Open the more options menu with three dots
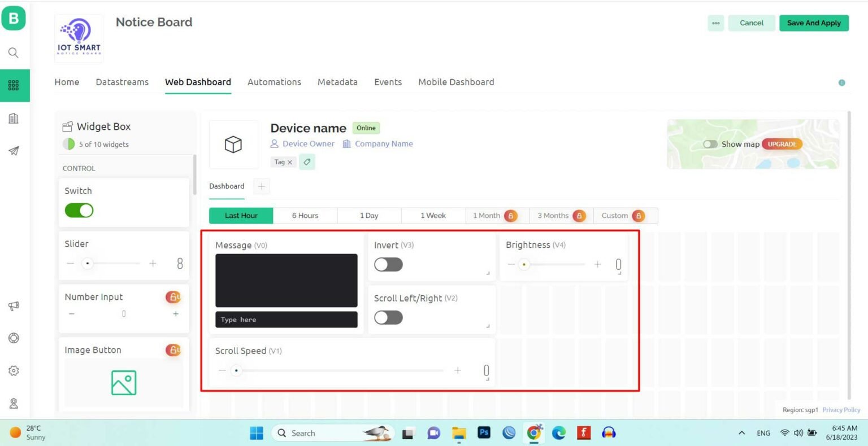Image resolution: width=868 pixels, height=446 pixels. click(x=715, y=23)
